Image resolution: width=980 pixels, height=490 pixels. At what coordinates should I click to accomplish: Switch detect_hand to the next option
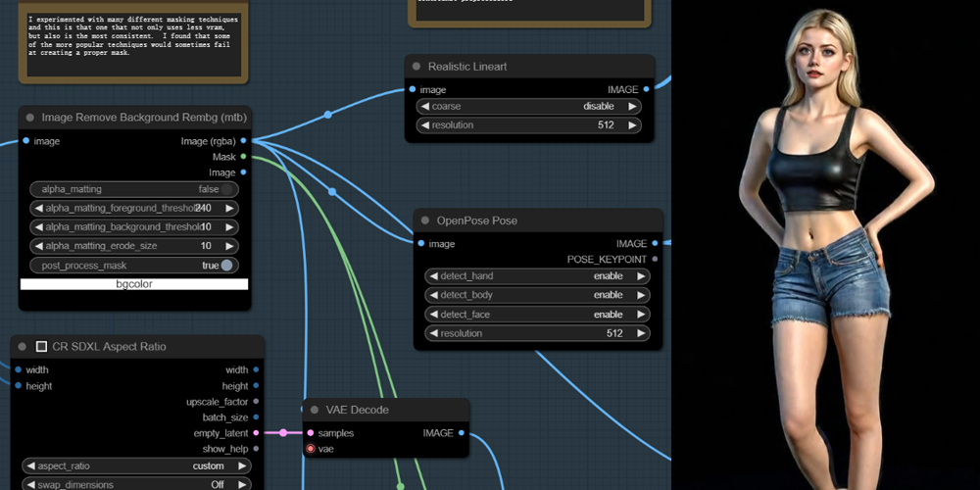pyautogui.click(x=641, y=275)
